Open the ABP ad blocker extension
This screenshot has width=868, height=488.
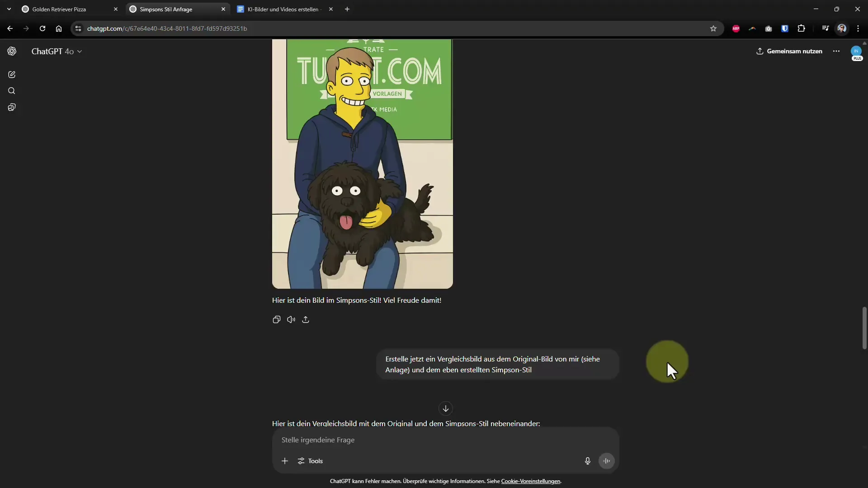coord(736,28)
